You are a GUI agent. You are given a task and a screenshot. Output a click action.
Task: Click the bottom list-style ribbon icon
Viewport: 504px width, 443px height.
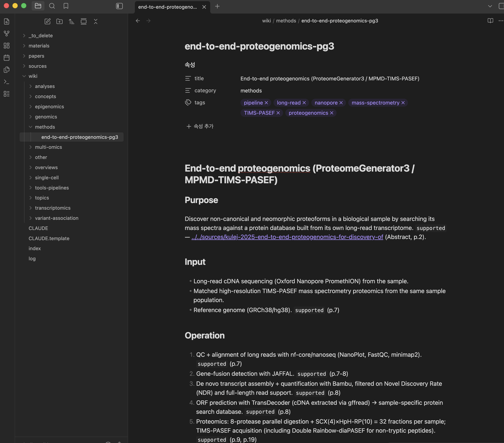tap(7, 94)
